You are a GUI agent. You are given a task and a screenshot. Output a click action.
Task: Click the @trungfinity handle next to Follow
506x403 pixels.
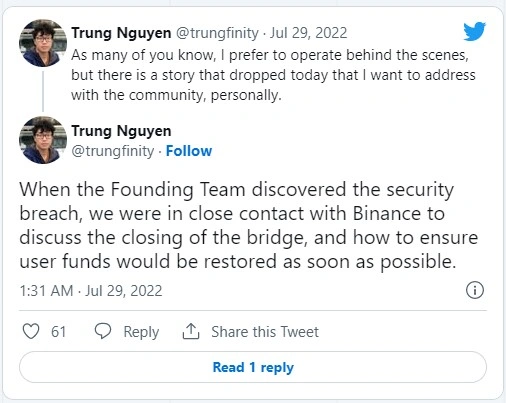113,151
